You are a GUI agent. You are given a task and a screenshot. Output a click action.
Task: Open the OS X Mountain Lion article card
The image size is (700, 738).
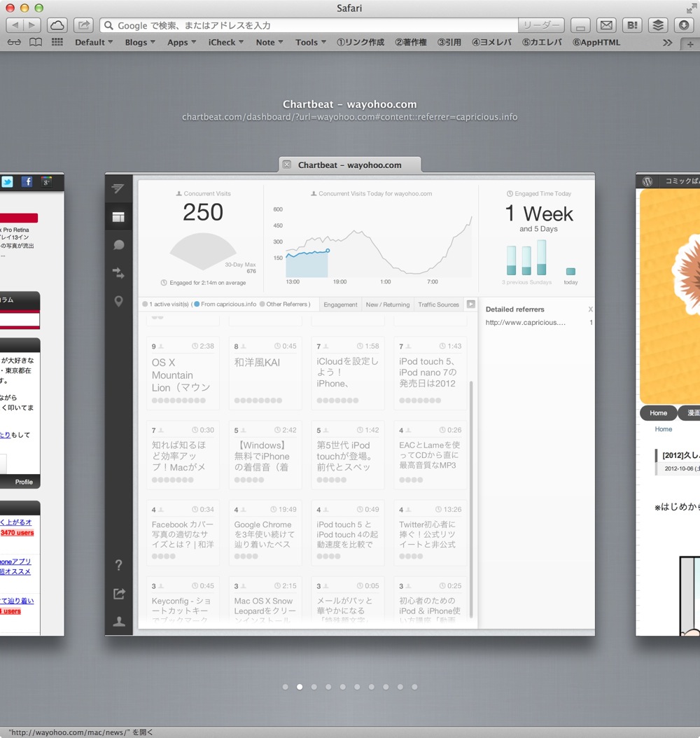coord(183,373)
